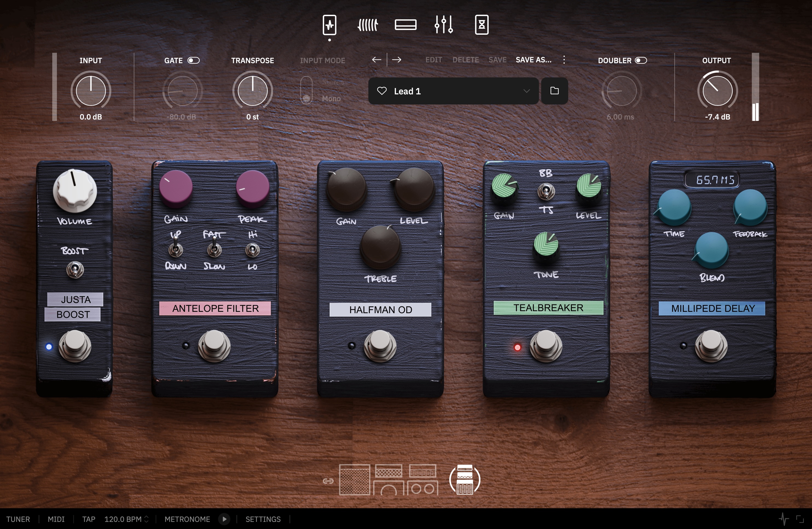Open the time effects hourglass icon

482,25
